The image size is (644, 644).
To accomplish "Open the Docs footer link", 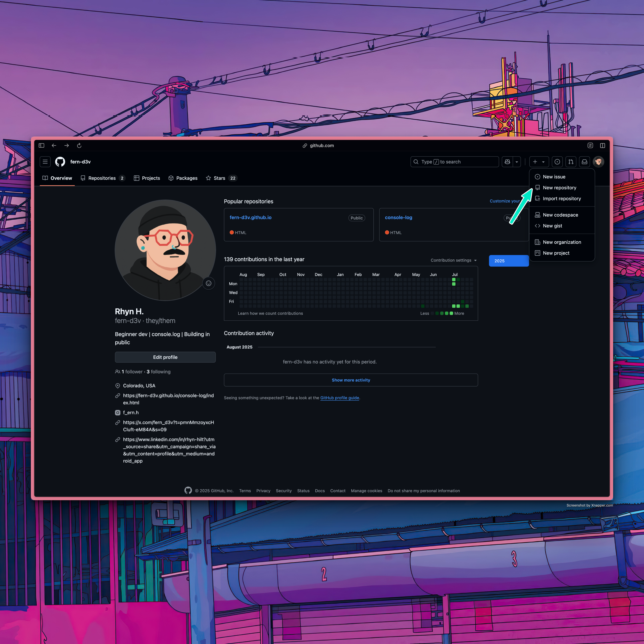I will click(320, 491).
